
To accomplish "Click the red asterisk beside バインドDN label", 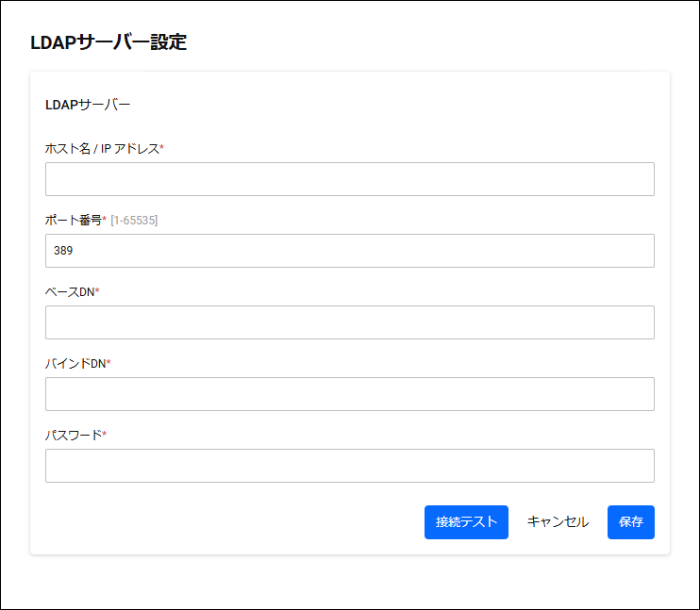I will point(108,362).
